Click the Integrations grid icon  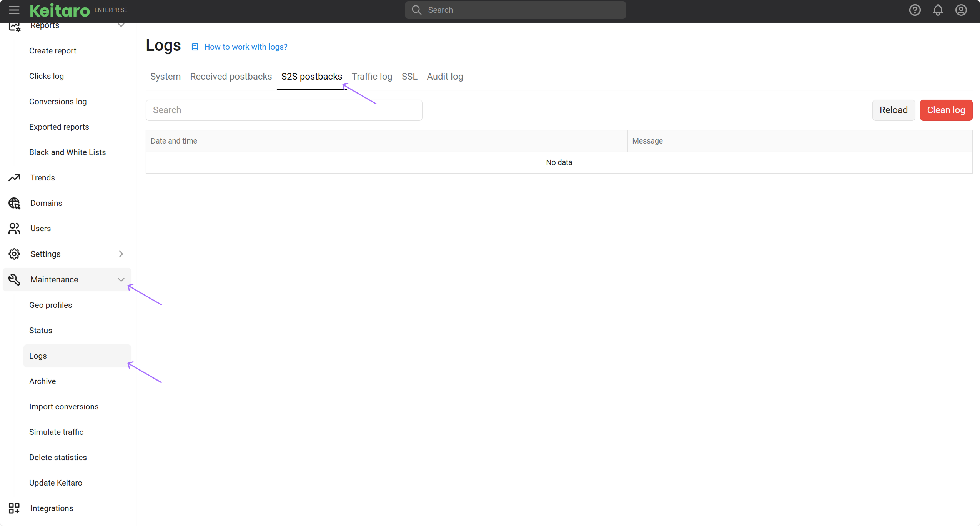(14, 508)
